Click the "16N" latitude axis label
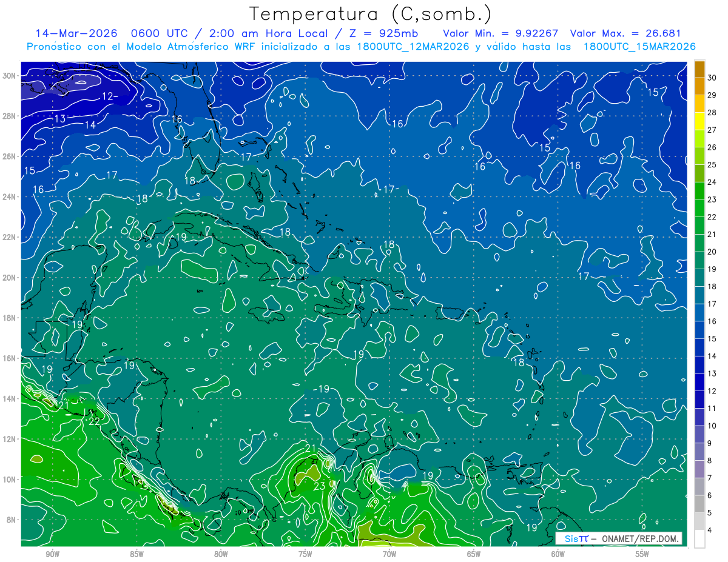 [10, 358]
